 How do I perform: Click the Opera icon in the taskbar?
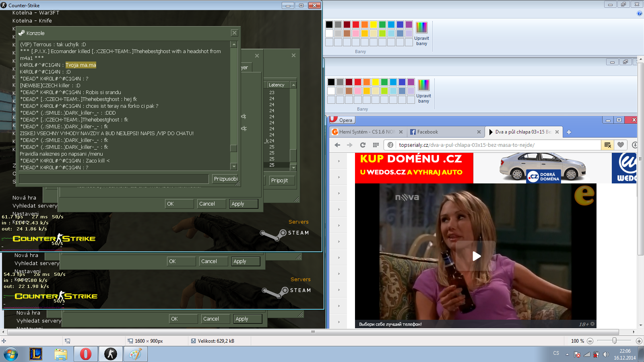(x=85, y=354)
